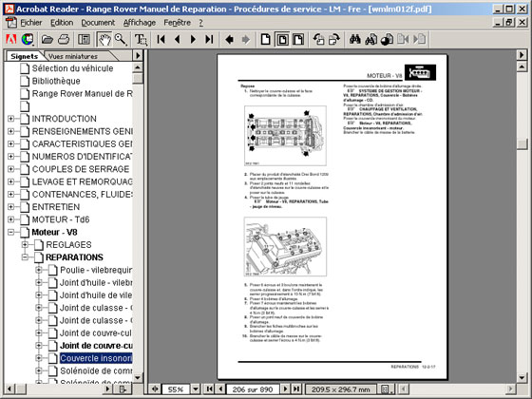Screen dimensions: 532x399
Task: Open the ? help menu
Action: pyautogui.click(x=200, y=23)
